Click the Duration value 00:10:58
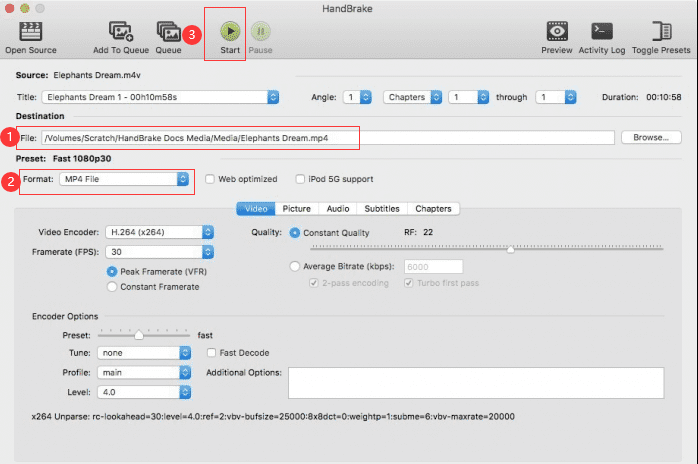Viewport: 698px width, 464px height. (664, 97)
